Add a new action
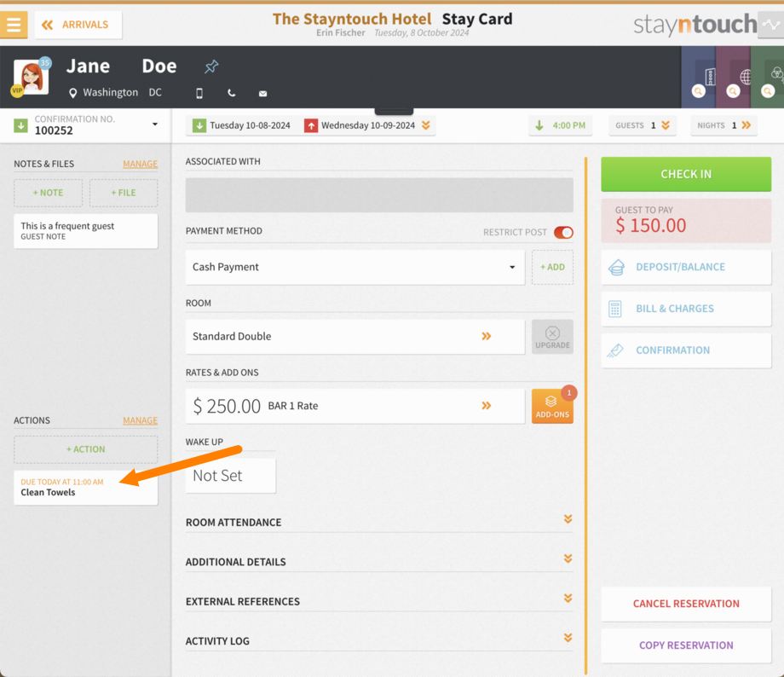The image size is (784, 677). 85,449
